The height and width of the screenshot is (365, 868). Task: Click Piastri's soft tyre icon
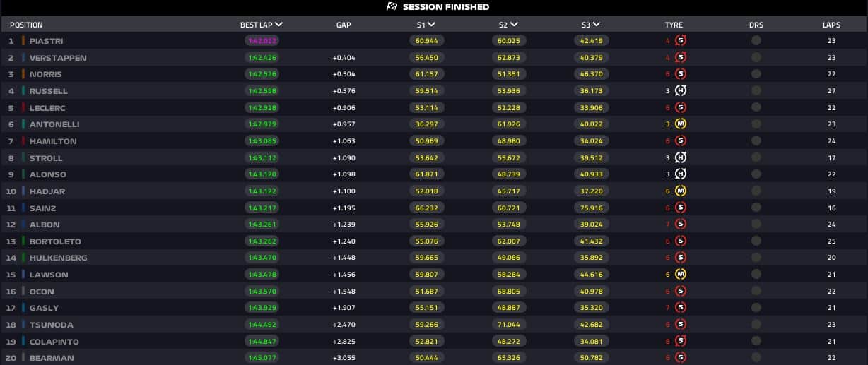(x=681, y=40)
